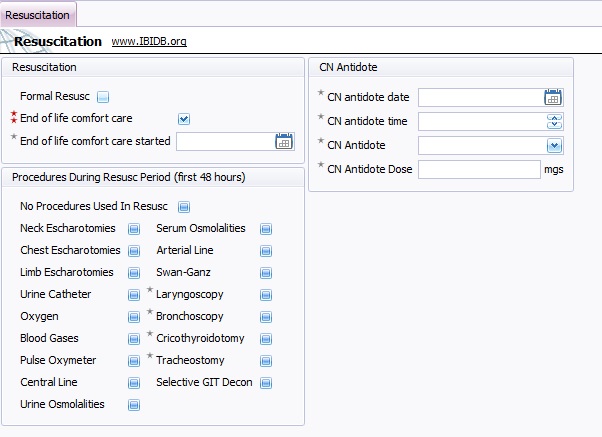Expand the CN Antidote dropdown

[x=555, y=145]
